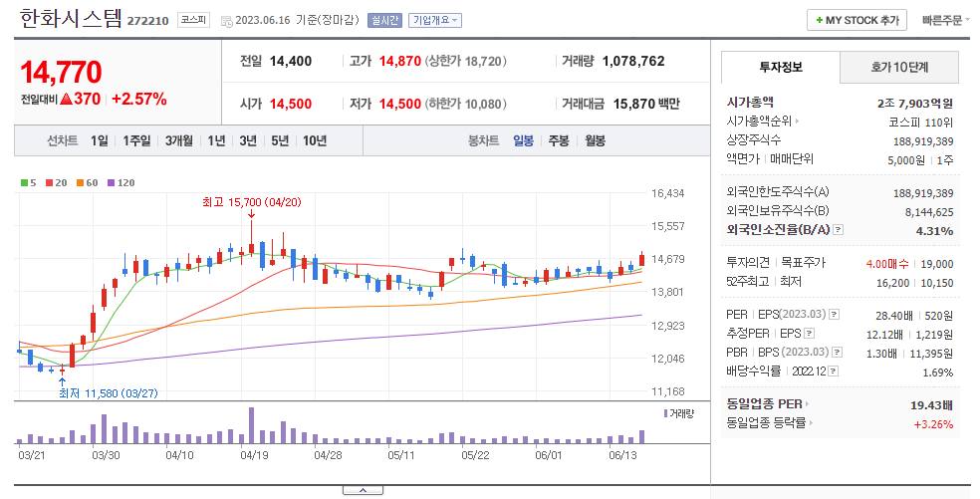
Task: Click the 최저 11,580 (03/27) chart marker
Action: coord(108,393)
